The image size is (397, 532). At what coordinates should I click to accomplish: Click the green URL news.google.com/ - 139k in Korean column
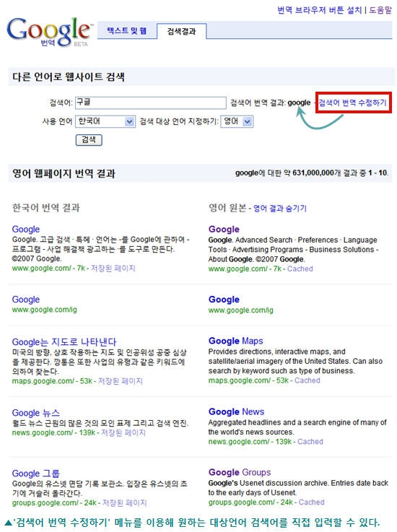coord(53,433)
